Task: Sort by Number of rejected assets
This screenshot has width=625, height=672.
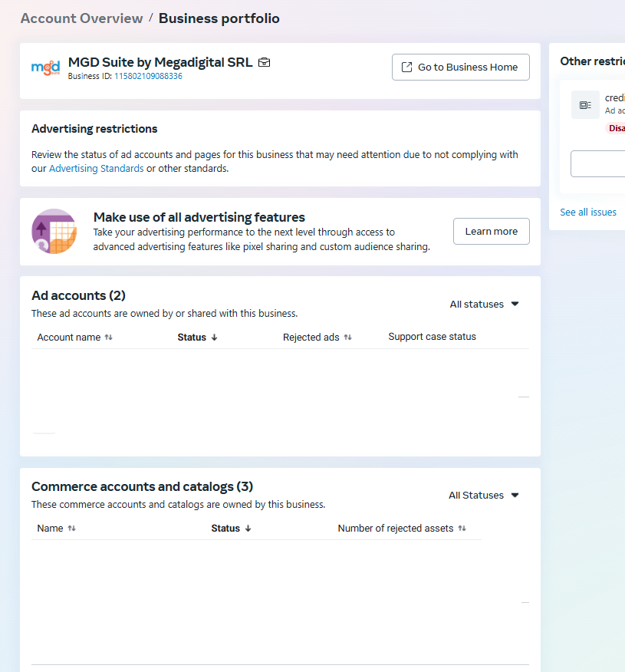Action: (402, 528)
